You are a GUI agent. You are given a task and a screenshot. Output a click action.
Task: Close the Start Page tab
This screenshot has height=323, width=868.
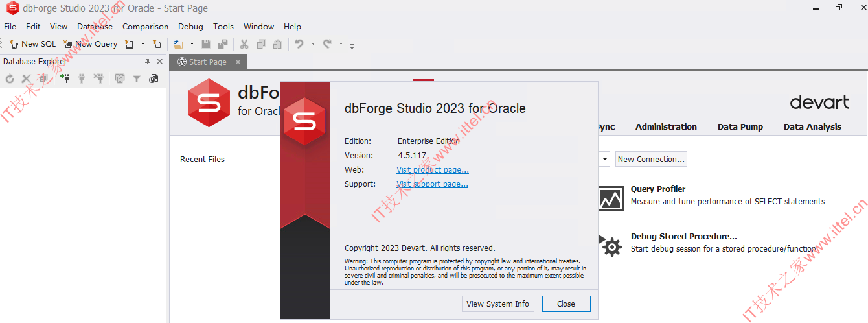pos(238,62)
